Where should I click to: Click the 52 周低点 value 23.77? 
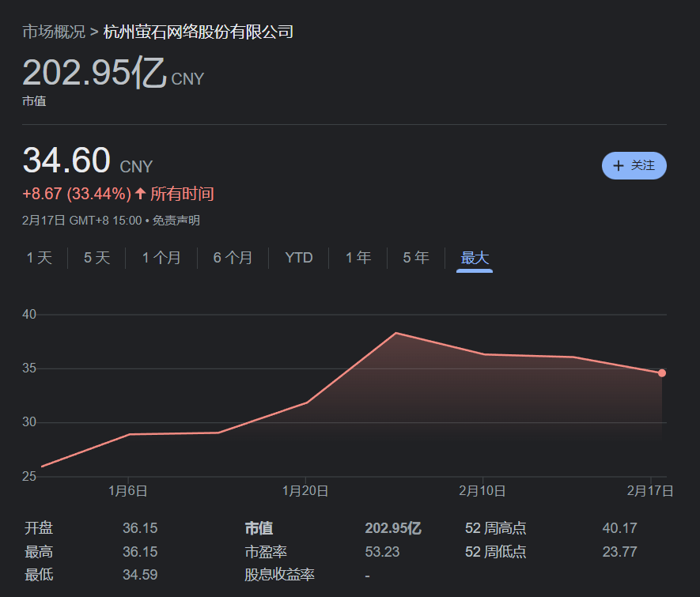619,552
